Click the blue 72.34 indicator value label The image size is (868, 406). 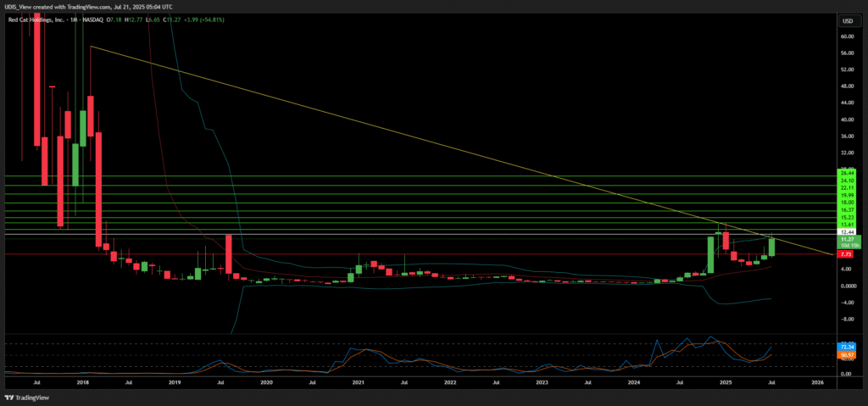[845, 347]
